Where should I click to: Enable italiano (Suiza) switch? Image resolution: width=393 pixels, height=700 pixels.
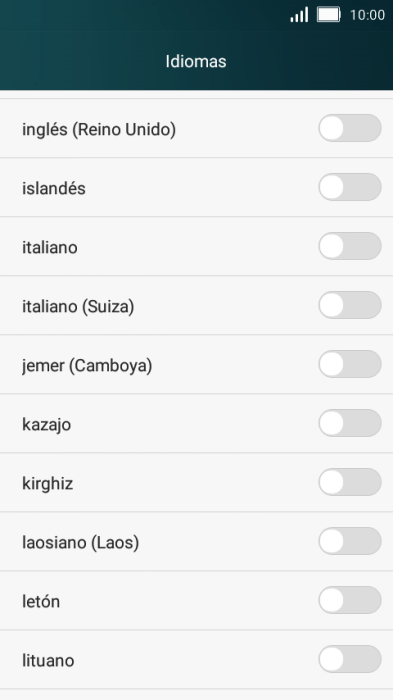pyautogui.click(x=350, y=305)
